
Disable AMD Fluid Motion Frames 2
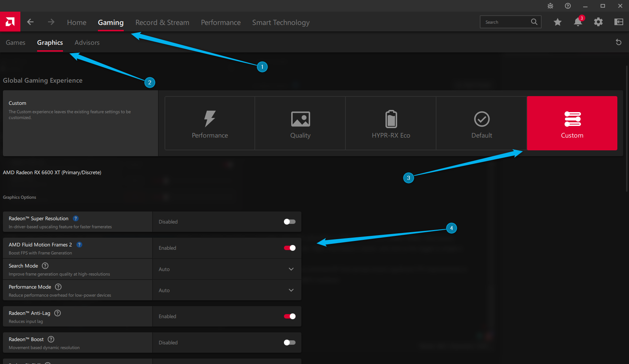pos(289,248)
